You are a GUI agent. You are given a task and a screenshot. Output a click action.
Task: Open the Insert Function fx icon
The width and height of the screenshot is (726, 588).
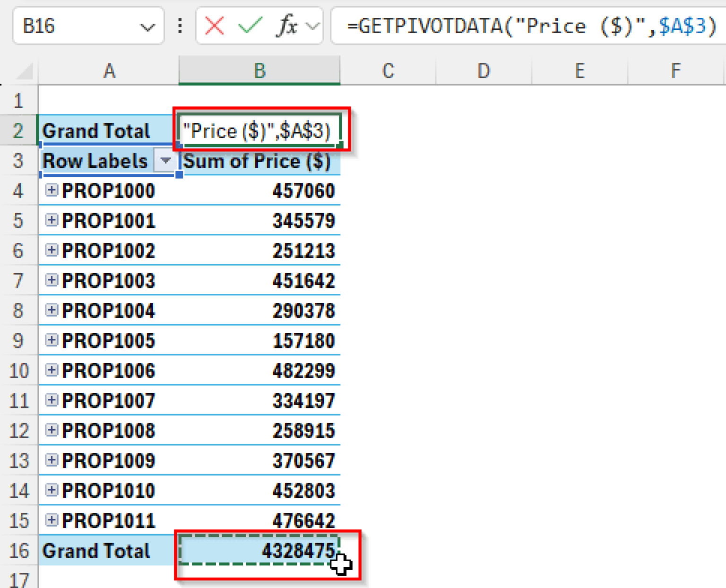click(x=287, y=26)
